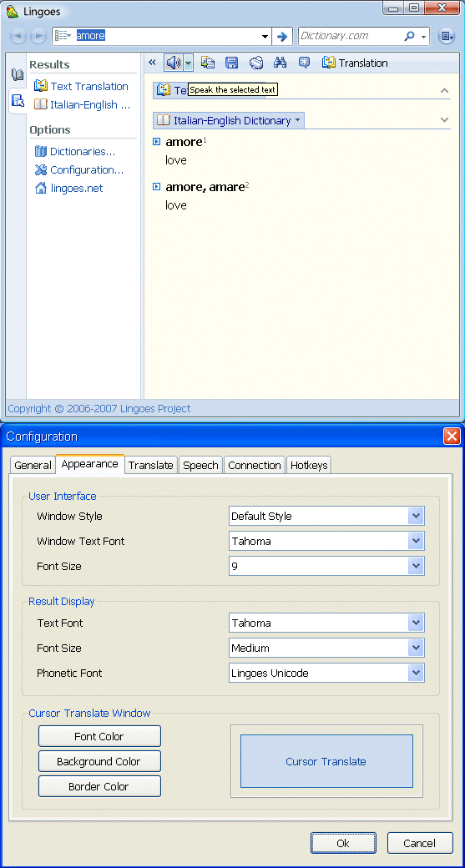Click the Cursor Translate preview box
Image resolution: width=465 pixels, height=868 pixels.
point(326,761)
